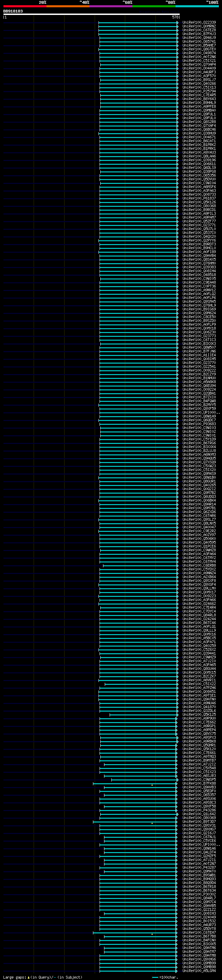Select label UniRef100_B2LUJ8

pyautogui.click(x=199, y=451)
